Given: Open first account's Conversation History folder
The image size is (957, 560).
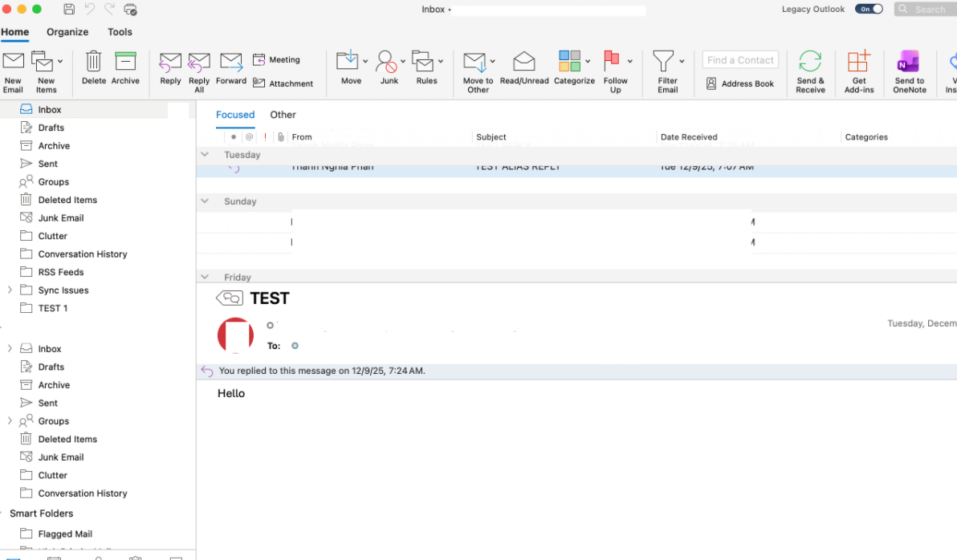Looking at the screenshot, I should tap(83, 254).
